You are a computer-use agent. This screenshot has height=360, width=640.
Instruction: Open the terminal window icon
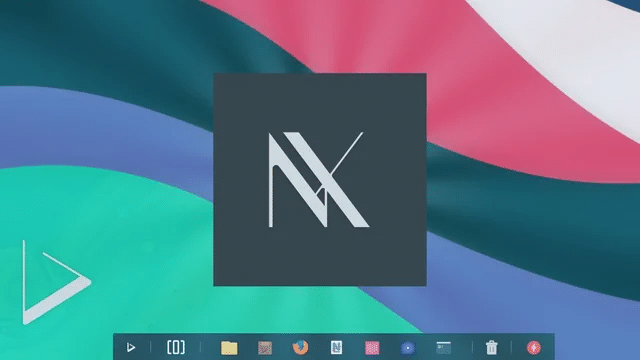(443, 348)
